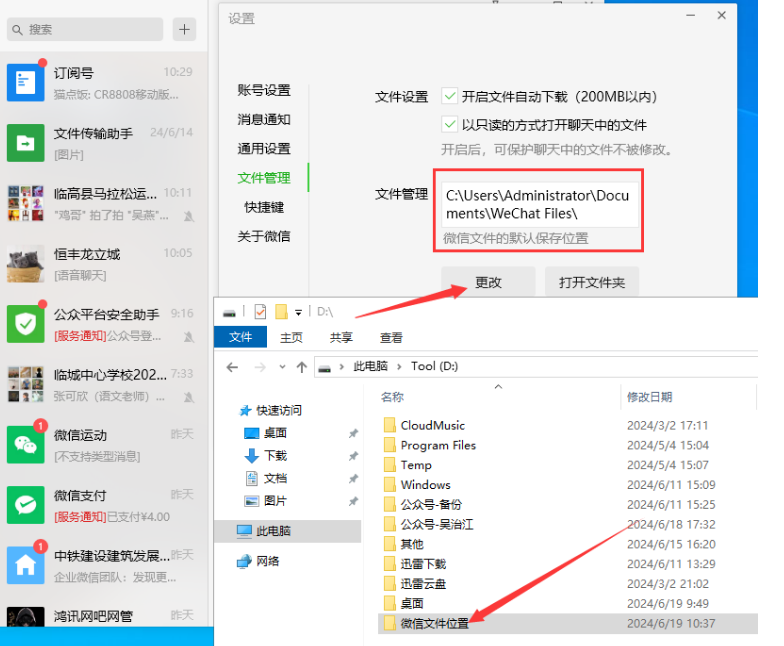
Task: Click the Explorer back arrow
Action: click(232, 368)
